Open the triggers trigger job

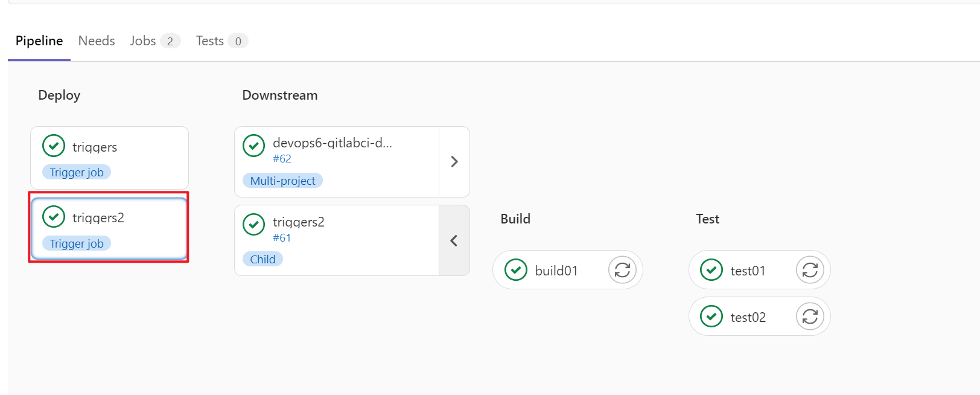(x=95, y=147)
